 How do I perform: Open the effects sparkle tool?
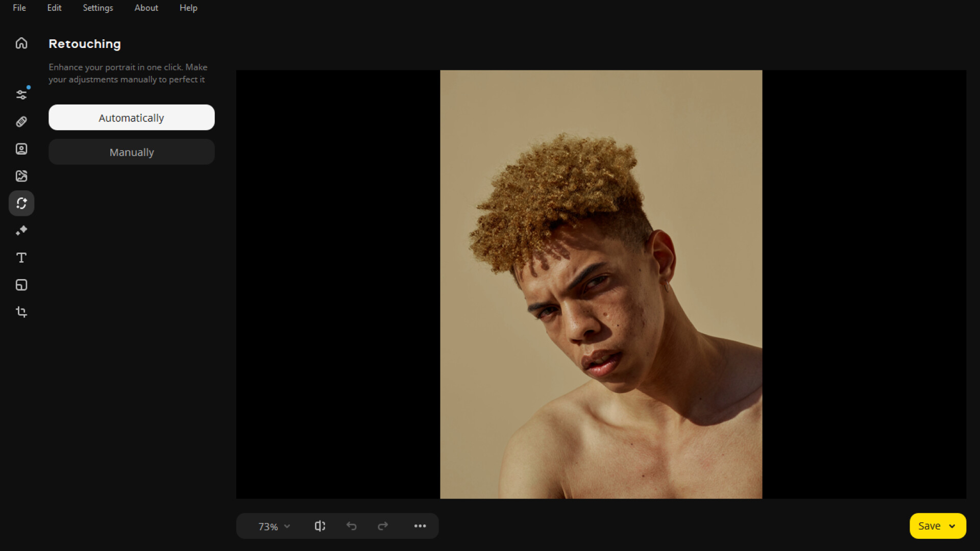pos(21,231)
